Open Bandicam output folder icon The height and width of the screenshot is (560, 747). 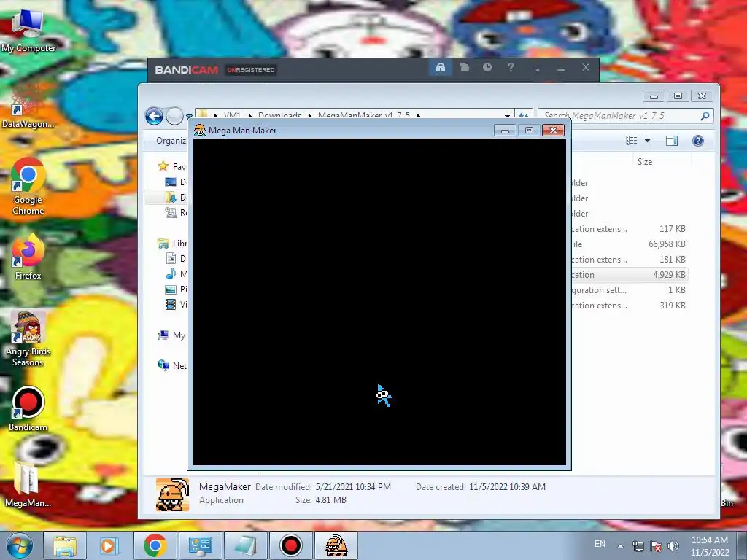464,68
